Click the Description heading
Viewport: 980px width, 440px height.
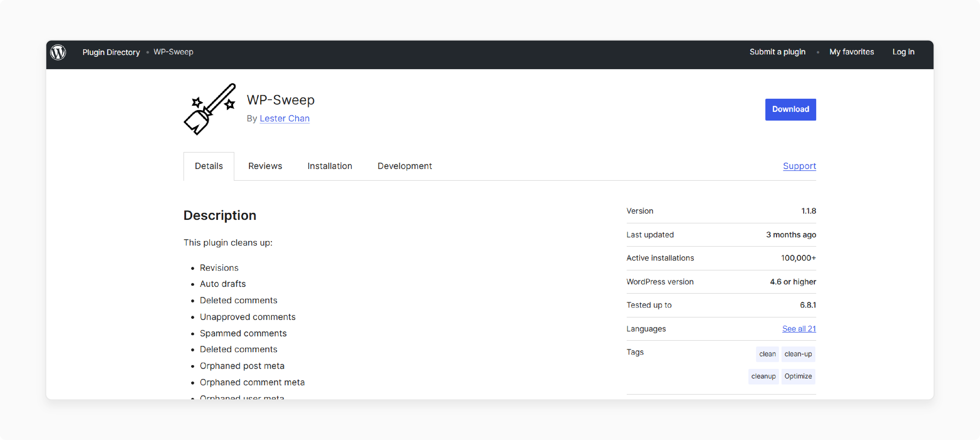(220, 215)
